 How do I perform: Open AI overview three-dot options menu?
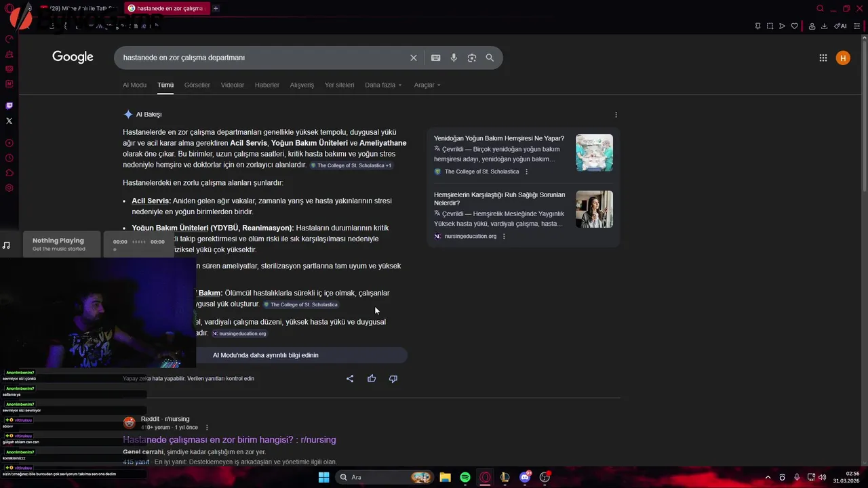click(616, 115)
